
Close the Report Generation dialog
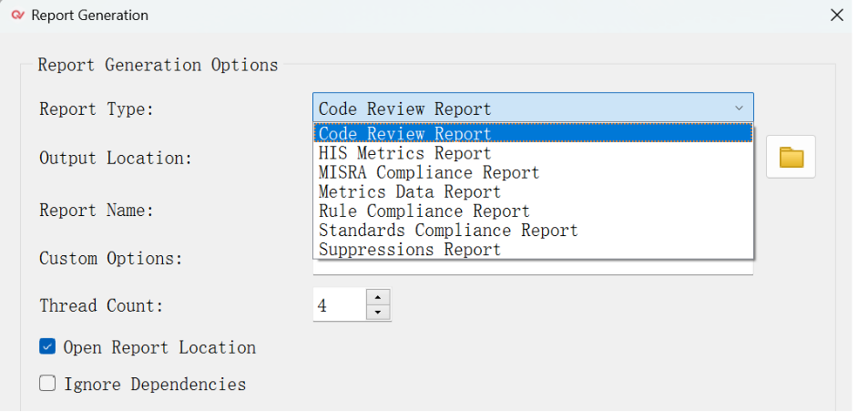coord(836,15)
